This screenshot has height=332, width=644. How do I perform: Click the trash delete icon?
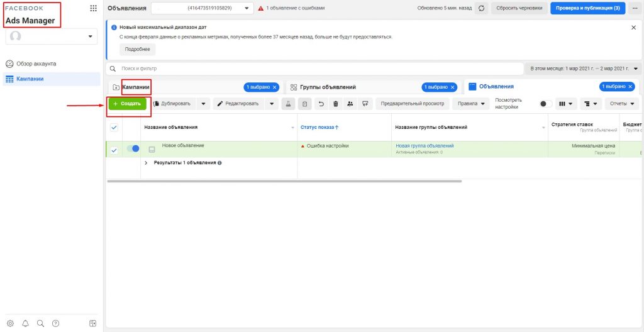[336, 104]
